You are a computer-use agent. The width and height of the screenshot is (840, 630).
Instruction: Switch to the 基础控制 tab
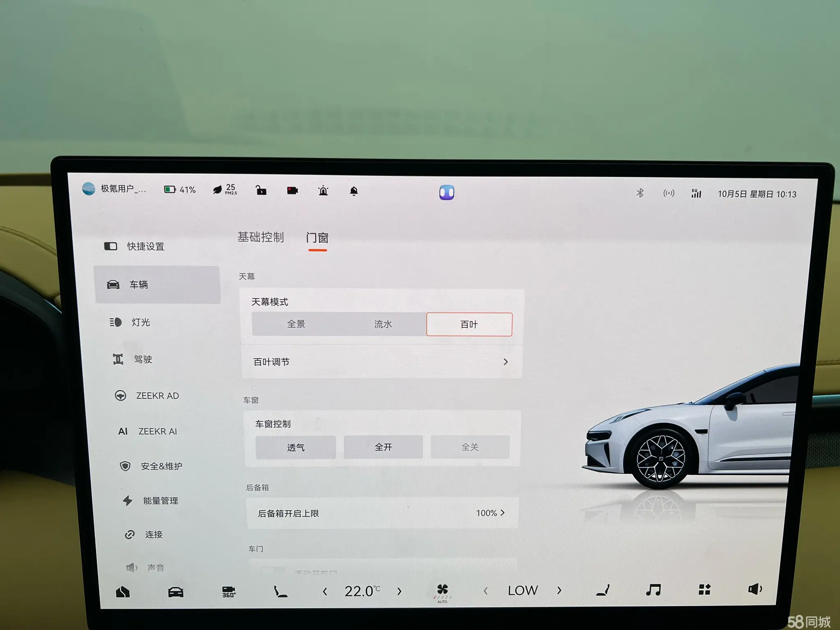[260, 237]
